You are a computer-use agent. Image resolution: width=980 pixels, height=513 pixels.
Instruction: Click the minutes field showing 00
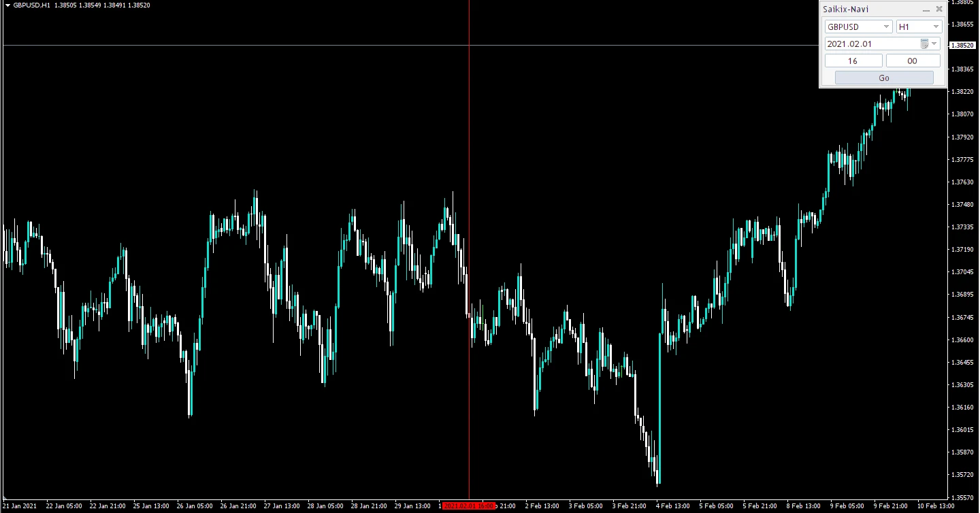click(913, 61)
